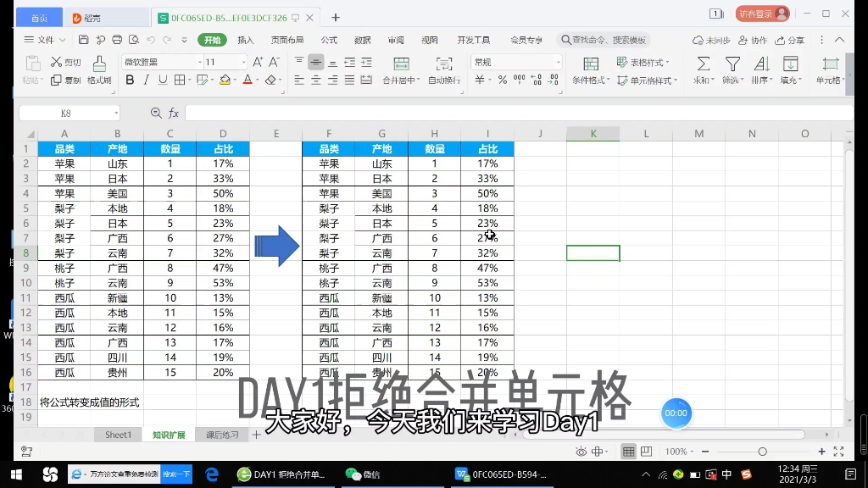Switch to the 知识扩展 sheet tab
The height and width of the screenshot is (488, 868).
(x=170, y=435)
